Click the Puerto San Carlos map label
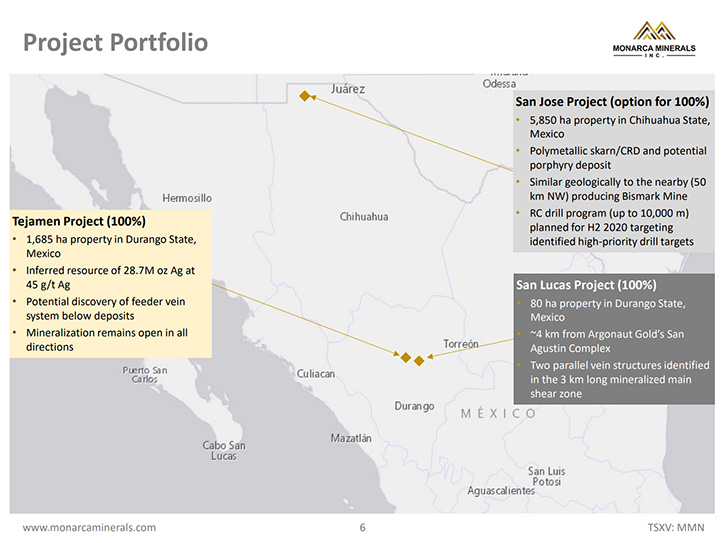 145,375
